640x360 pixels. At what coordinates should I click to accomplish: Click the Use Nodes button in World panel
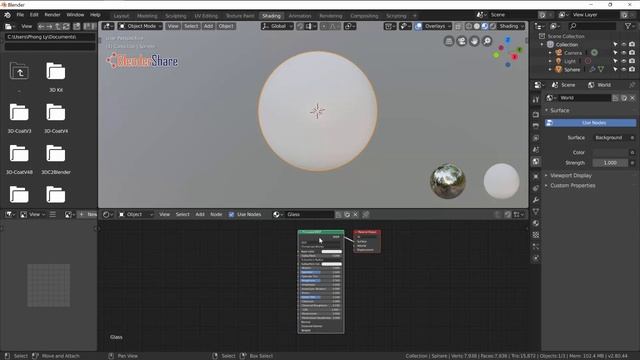[590, 123]
